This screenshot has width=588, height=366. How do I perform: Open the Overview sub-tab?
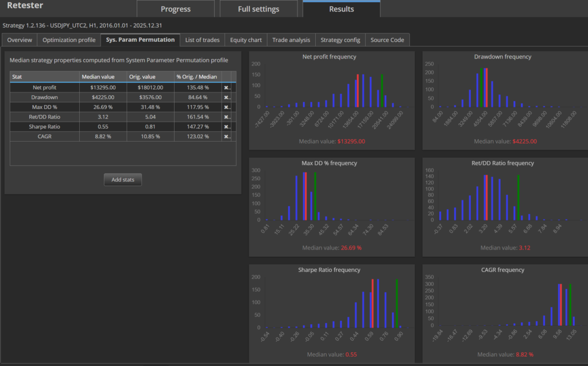20,40
